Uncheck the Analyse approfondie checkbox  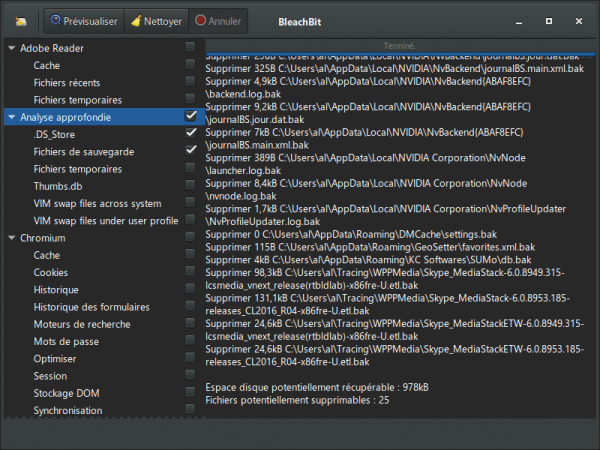[x=190, y=116]
